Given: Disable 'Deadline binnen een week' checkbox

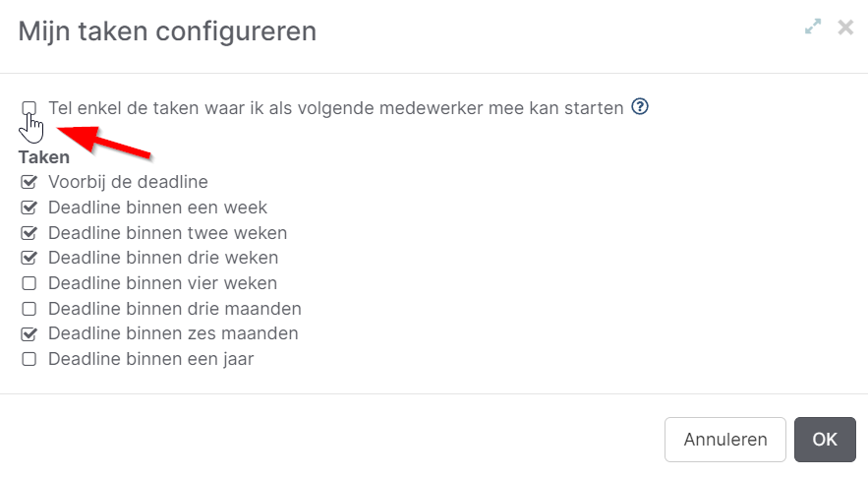Looking at the screenshot, I should pyautogui.click(x=29, y=208).
